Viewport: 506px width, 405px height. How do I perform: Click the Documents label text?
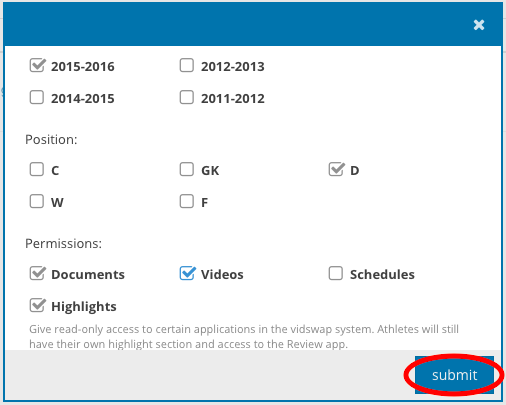click(x=88, y=274)
